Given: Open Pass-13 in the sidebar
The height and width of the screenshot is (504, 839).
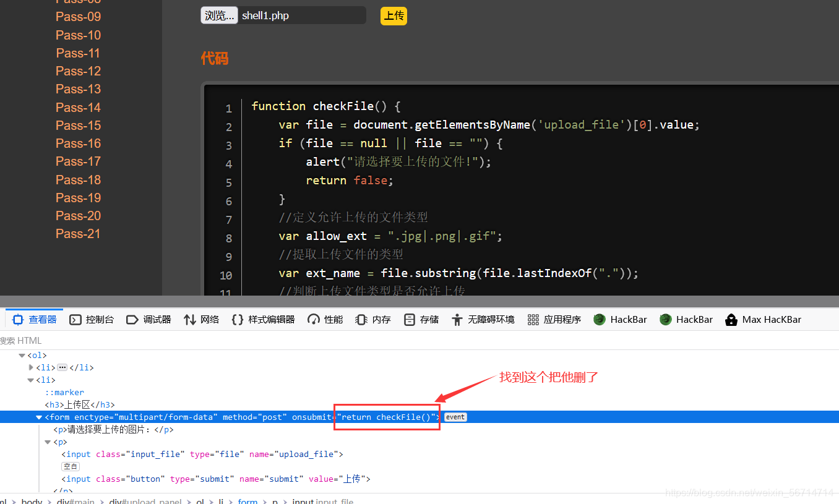Looking at the screenshot, I should pos(78,89).
